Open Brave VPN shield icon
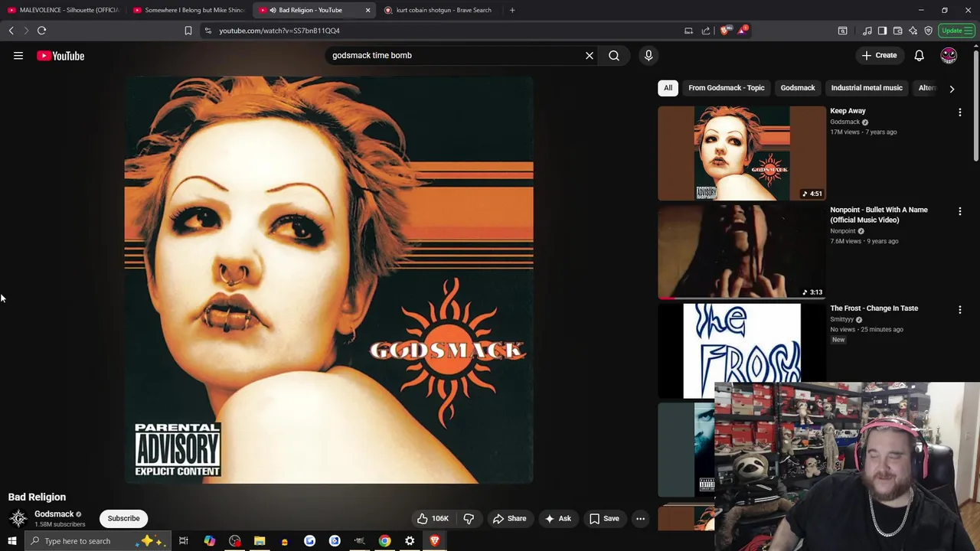The width and height of the screenshot is (980, 551). point(928,31)
